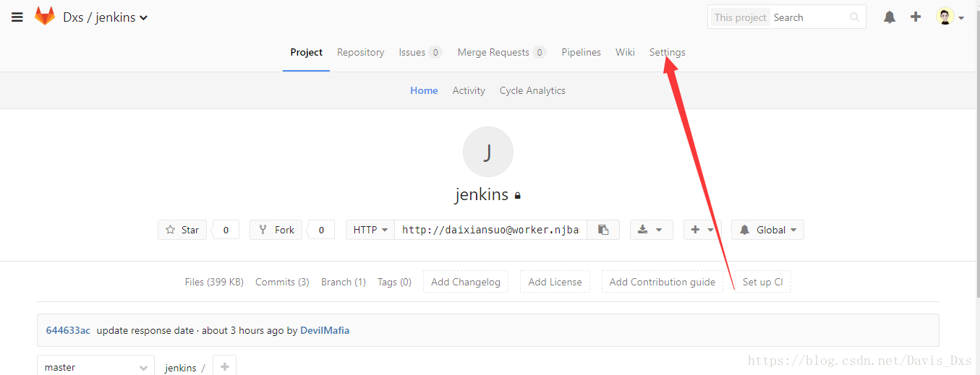Fork the jenkins project
980x375 pixels.
276,230
